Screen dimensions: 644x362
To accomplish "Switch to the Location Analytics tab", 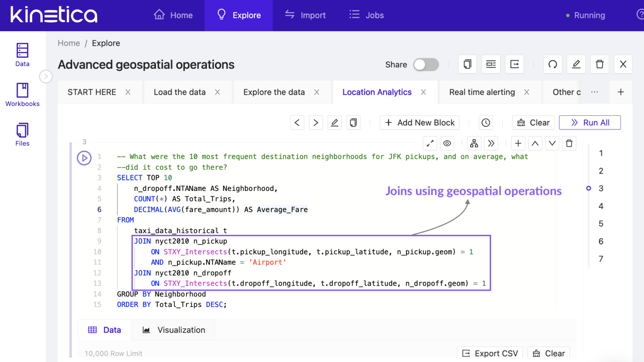I will pos(377,92).
